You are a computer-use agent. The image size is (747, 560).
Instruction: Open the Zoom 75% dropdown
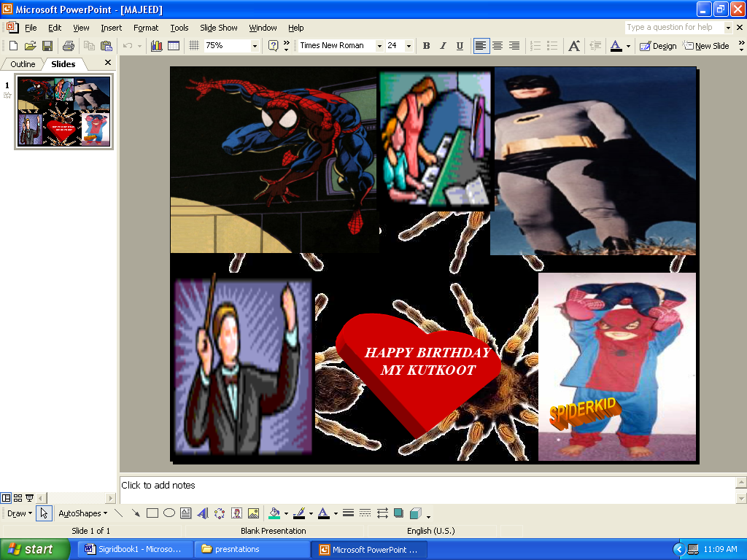255,46
